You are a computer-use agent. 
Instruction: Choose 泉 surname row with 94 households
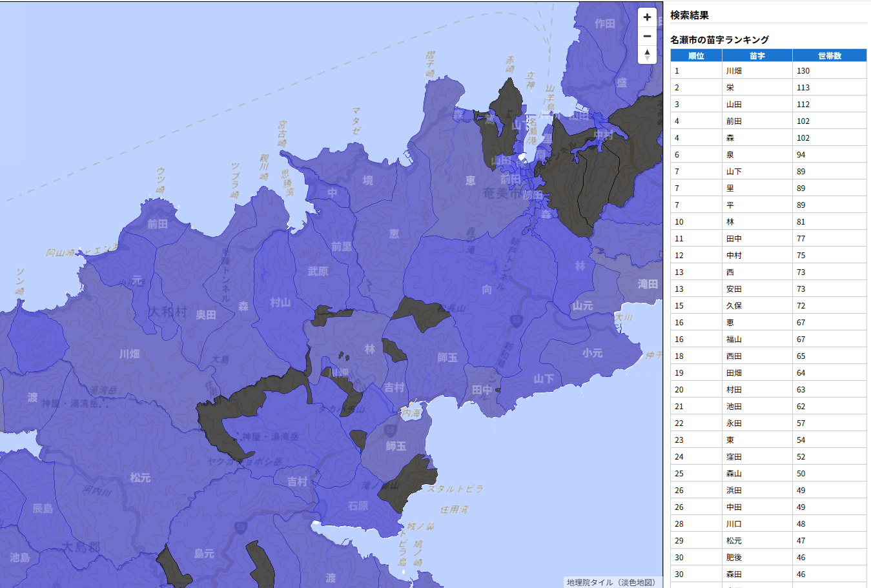click(730, 155)
